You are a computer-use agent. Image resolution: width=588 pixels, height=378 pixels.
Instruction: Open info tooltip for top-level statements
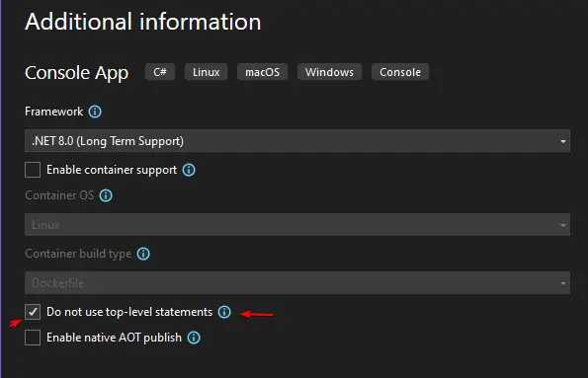224,312
